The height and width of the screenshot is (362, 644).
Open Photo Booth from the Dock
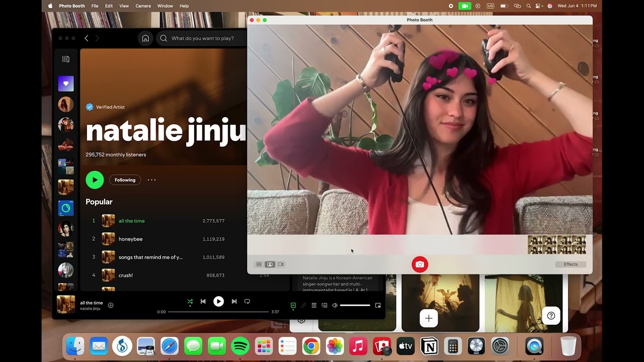[x=382, y=346]
